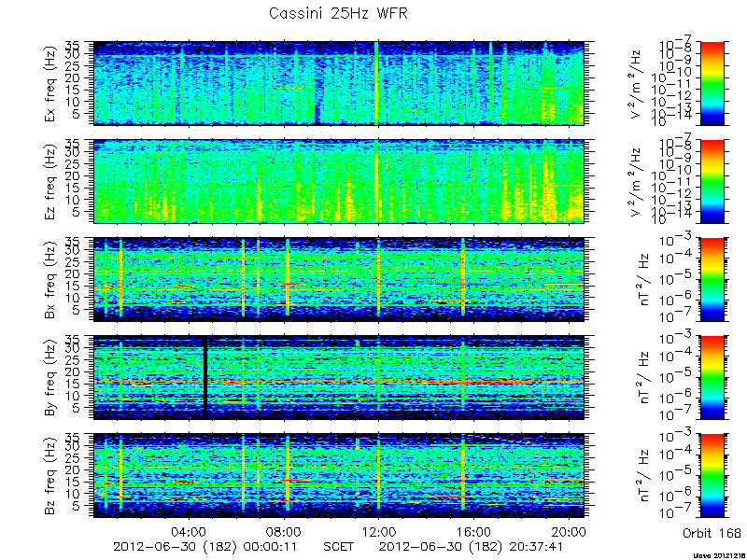Click the end time '2012-06-30 (182) 20:37:41'
The image size is (747, 560).
471,546
